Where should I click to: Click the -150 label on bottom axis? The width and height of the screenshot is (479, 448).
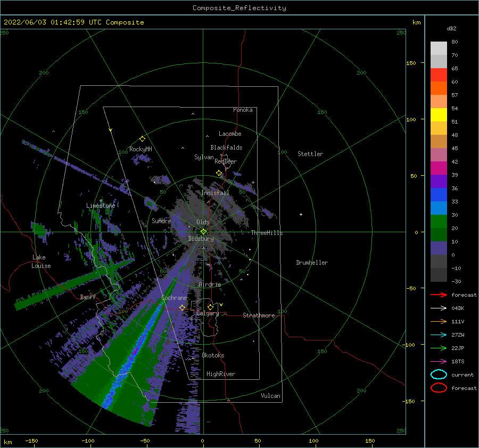click(x=31, y=441)
